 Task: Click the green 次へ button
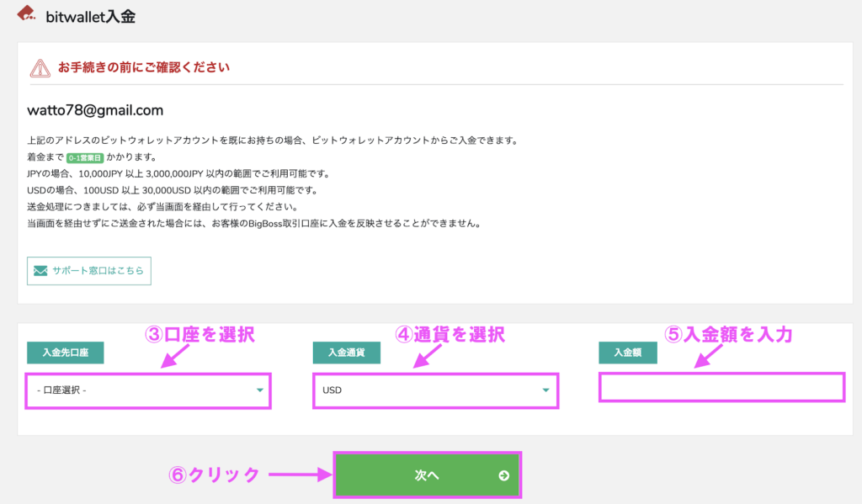427,475
